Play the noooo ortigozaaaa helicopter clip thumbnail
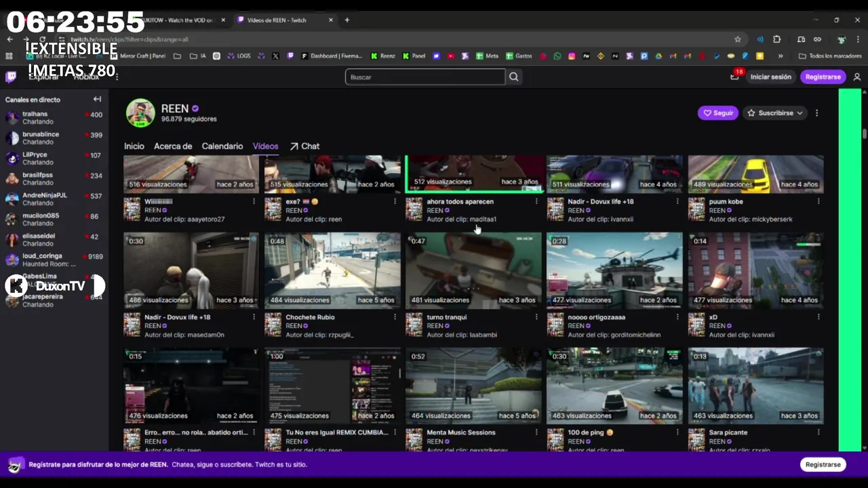Image resolution: width=868 pixels, height=488 pixels. [614, 270]
